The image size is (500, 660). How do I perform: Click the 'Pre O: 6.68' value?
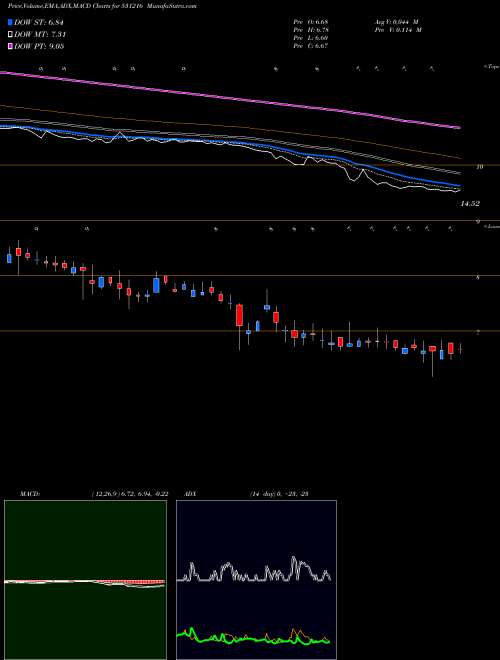point(311,22)
